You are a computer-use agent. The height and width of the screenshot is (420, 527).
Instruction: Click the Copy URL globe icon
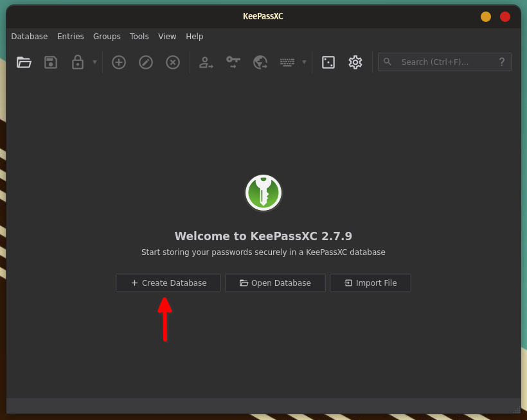pos(260,62)
